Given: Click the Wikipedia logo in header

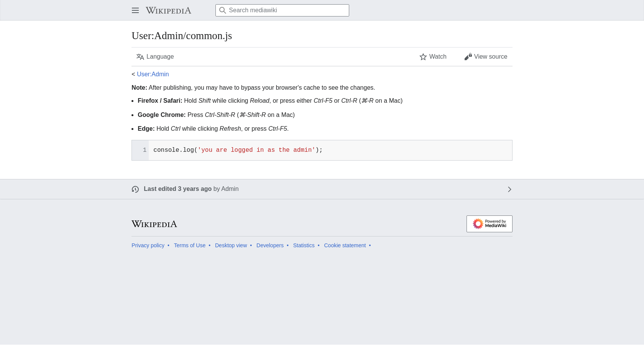Looking at the screenshot, I should click(168, 10).
